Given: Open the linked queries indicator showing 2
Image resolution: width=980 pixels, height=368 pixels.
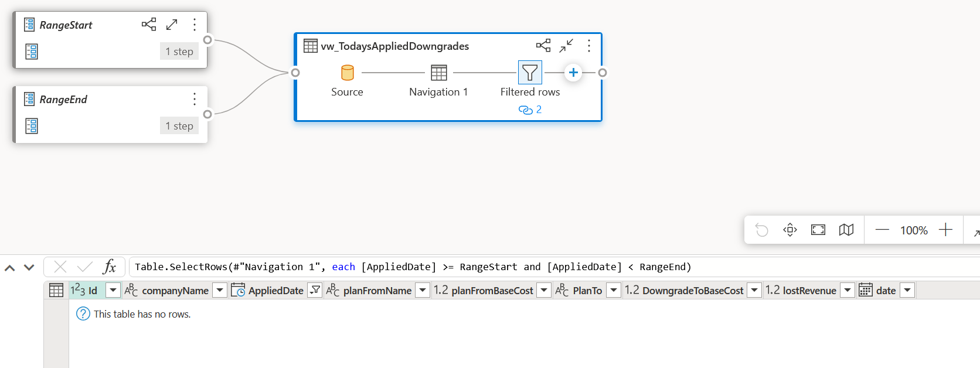Looking at the screenshot, I should pos(530,110).
